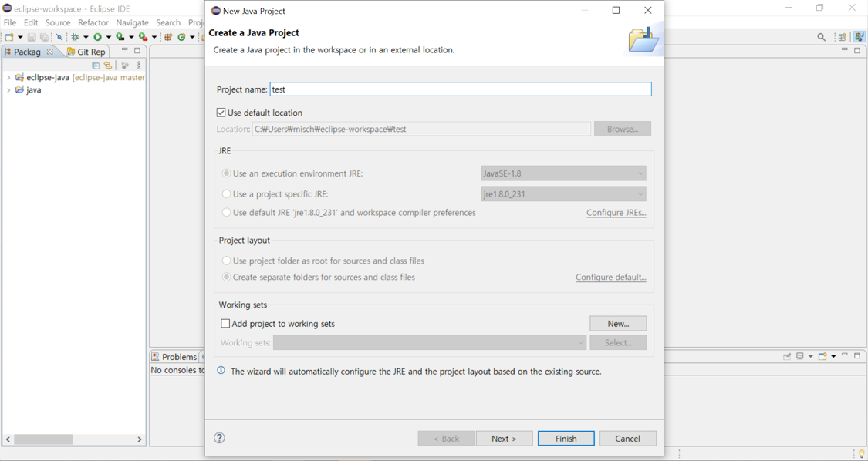Click Focus on Active Task icon
The image size is (868, 461).
125,66
